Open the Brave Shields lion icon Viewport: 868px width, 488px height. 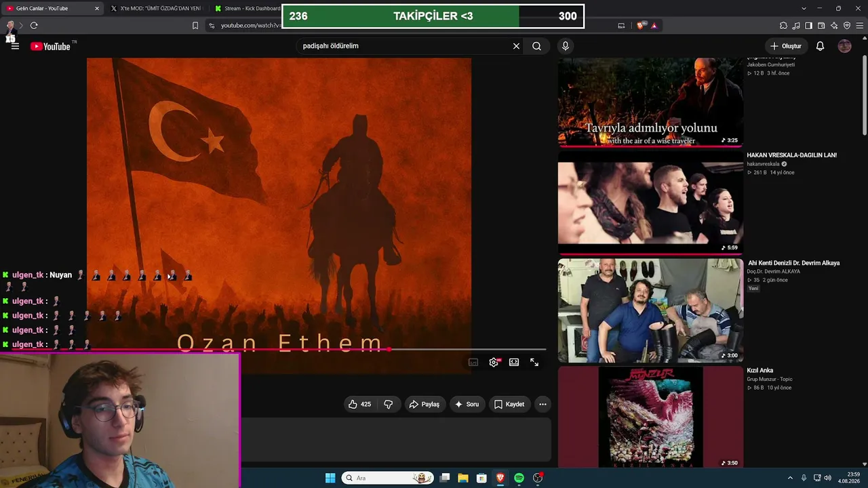click(x=641, y=26)
